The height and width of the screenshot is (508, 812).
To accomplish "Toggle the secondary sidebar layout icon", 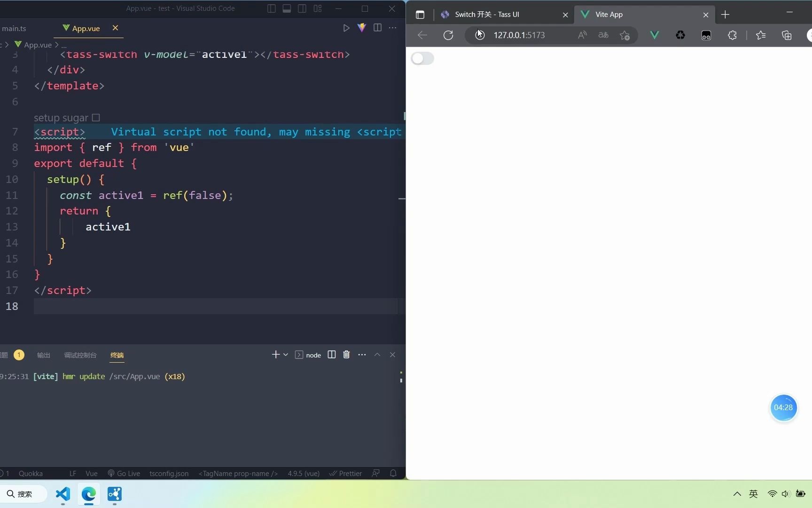I will [302, 8].
